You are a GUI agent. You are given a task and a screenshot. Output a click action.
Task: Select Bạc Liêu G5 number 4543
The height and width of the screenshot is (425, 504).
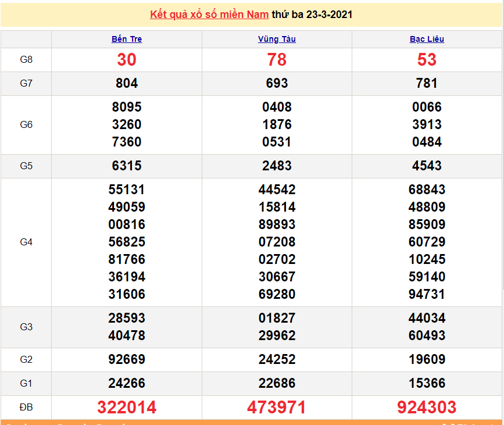coord(427,166)
